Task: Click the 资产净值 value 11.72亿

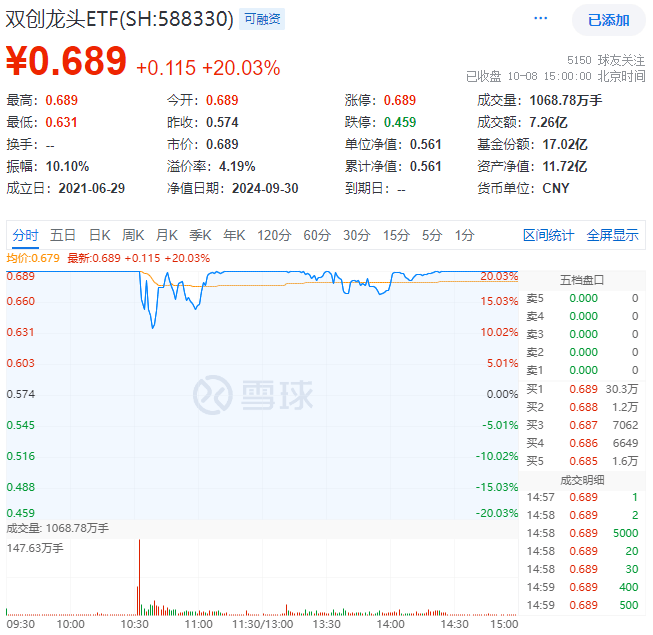Action: (x=565, y=167)
